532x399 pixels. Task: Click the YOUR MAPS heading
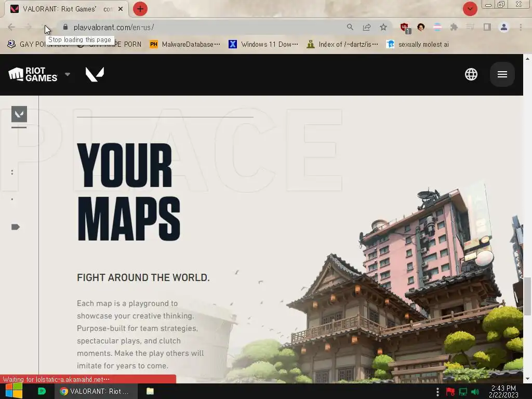(x=129, y=192)
